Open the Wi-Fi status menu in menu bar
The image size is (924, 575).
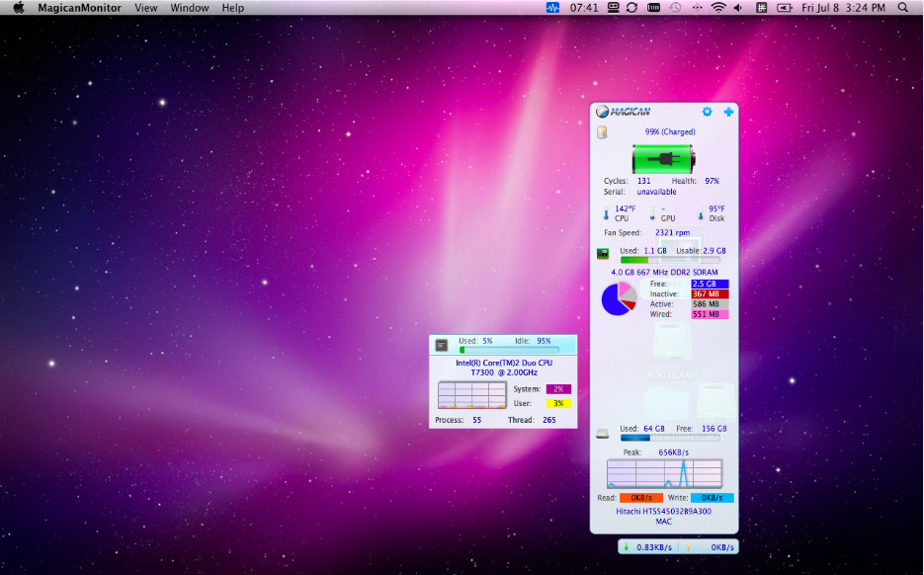(x=718, y=8)
